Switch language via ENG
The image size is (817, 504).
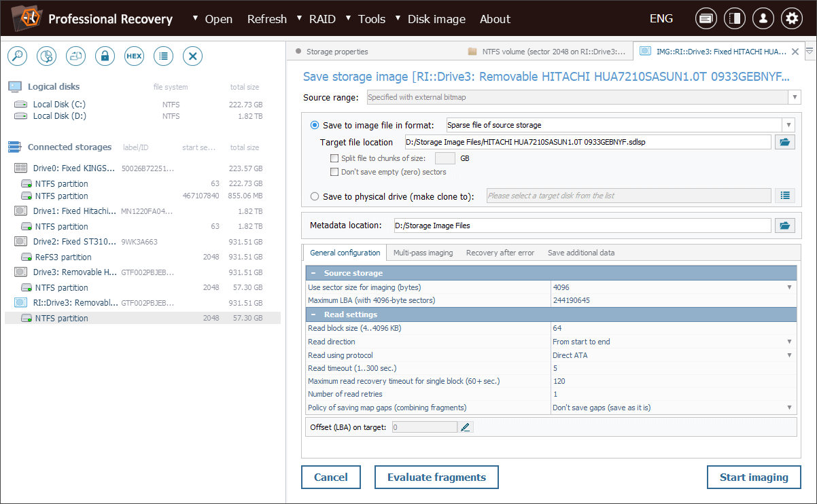tap(661, 18)
